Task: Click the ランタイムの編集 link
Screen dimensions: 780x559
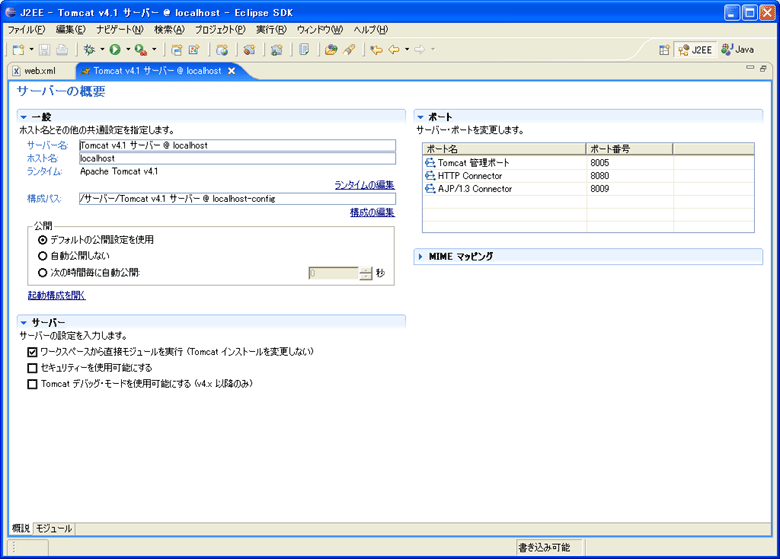Action: tap(364, 185)
